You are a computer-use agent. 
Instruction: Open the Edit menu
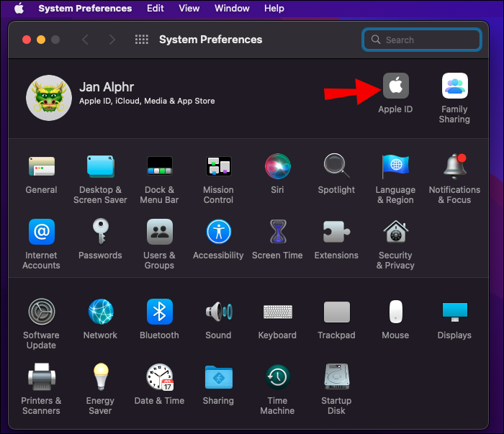point(155,9)
